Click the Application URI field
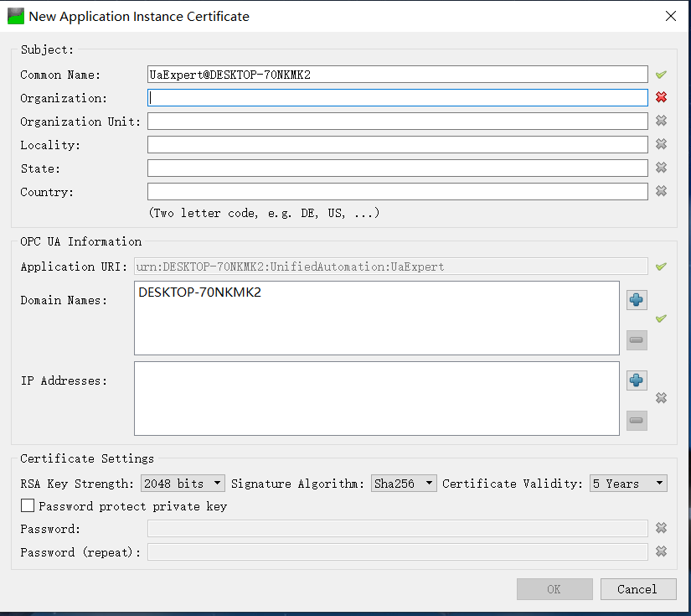This screenshot has height=616, width=691. point(391,267)
